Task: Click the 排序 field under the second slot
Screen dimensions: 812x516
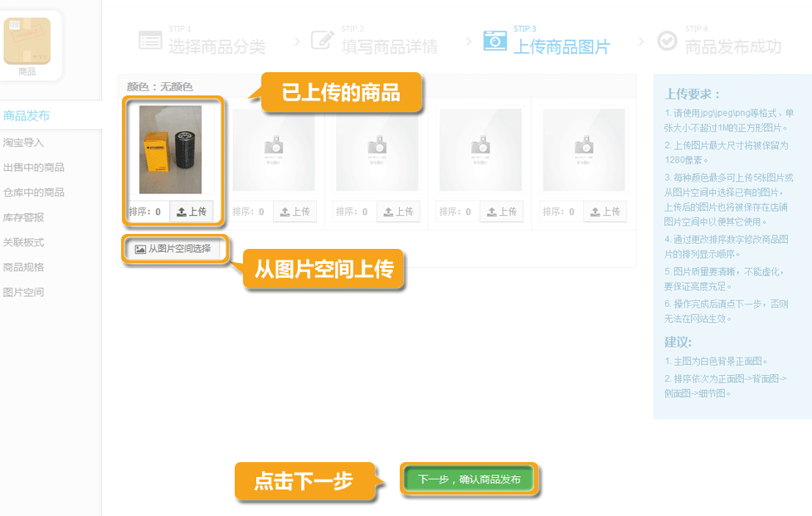Action: pyautogui.click(x=261, y=212)
